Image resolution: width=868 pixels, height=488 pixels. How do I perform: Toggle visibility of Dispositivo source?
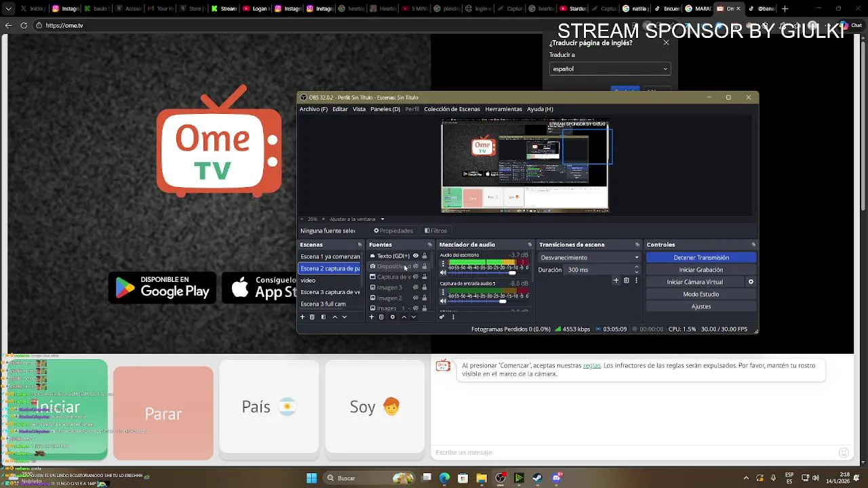coord(416,266)
